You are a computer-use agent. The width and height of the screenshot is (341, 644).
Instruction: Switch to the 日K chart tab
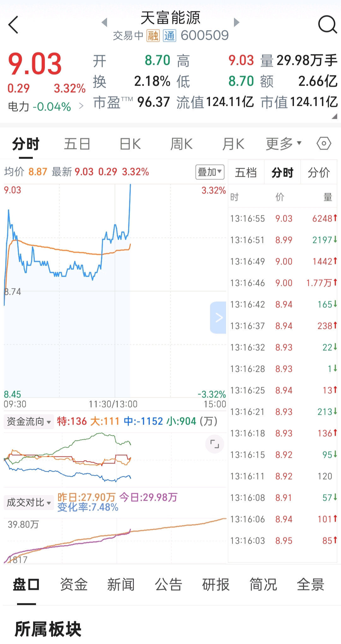coord(130,144)
